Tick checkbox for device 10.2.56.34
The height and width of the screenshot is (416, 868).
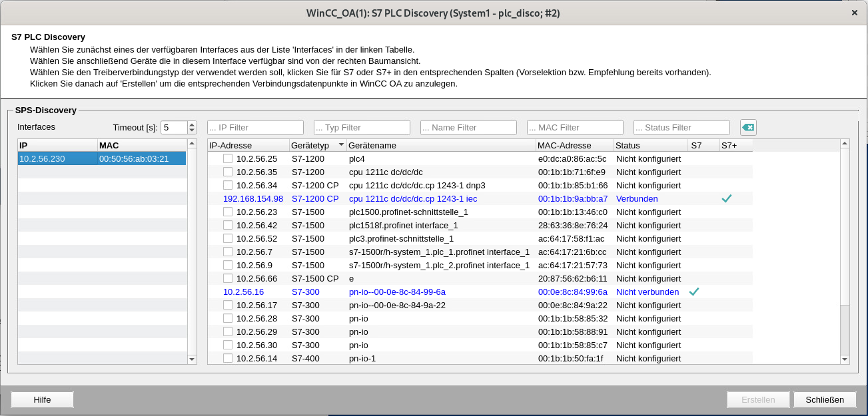pos(228,185)
